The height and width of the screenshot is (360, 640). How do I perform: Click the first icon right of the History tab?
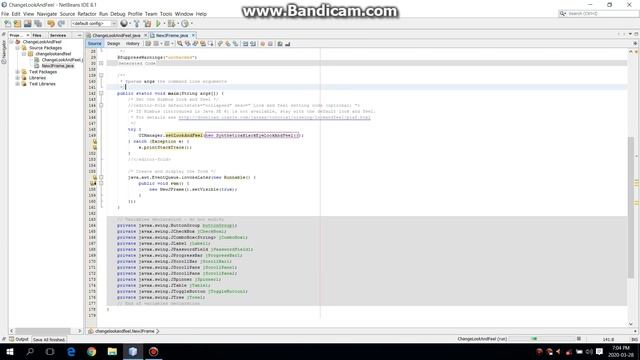point(148,44)
